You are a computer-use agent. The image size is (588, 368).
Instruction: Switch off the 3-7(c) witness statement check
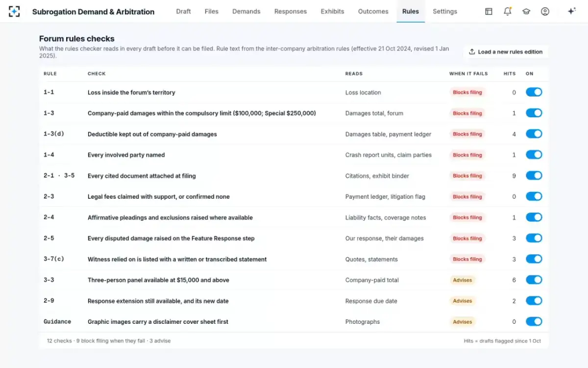534,259
